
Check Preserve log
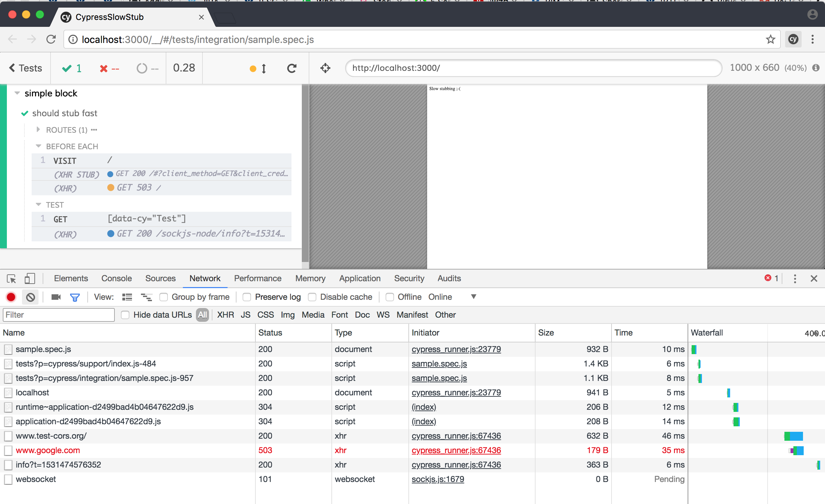click(246, 297)
